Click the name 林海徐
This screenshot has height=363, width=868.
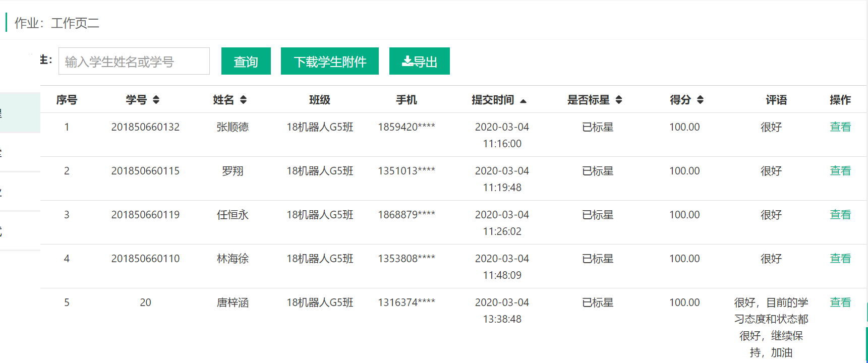tap(233, 259)
